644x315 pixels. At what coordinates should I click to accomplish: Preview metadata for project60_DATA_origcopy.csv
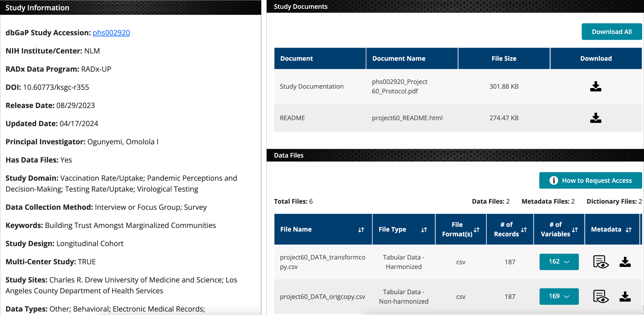601,296
